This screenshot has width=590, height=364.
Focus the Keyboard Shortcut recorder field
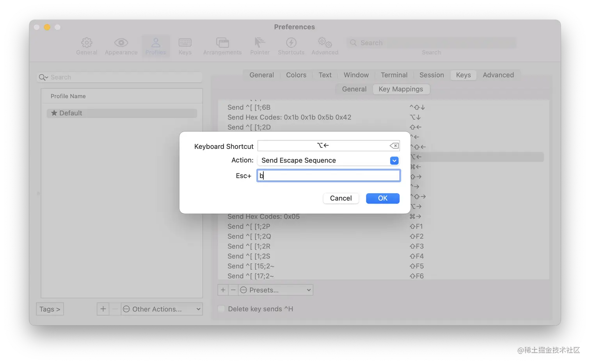(329, 146)
